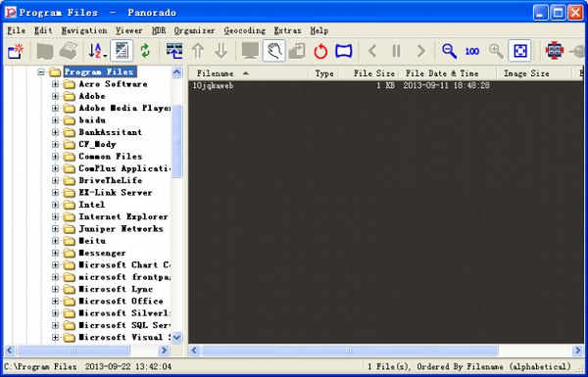
Task: Click the green refresh arrows icon
Action: (145, 51)
